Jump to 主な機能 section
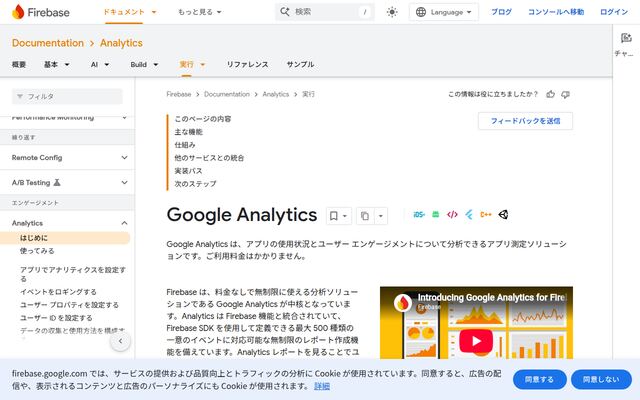The height and width of the screenshot is (400, 640). point(189,132)
